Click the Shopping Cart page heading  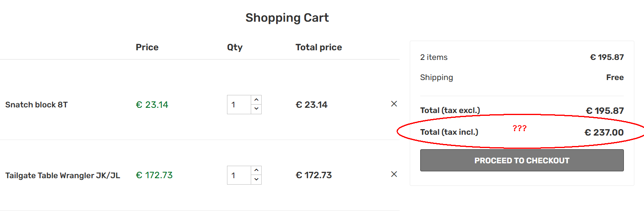(287, 18)
